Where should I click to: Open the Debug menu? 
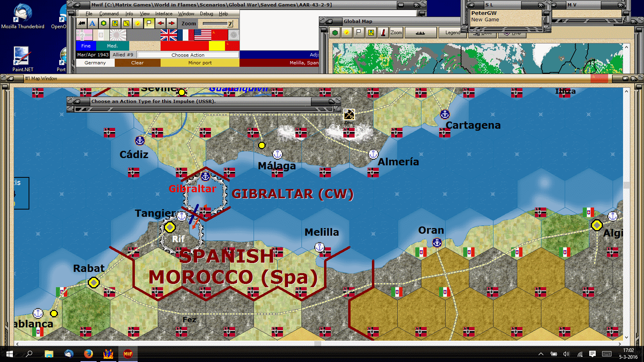click(x=206, y=14)
